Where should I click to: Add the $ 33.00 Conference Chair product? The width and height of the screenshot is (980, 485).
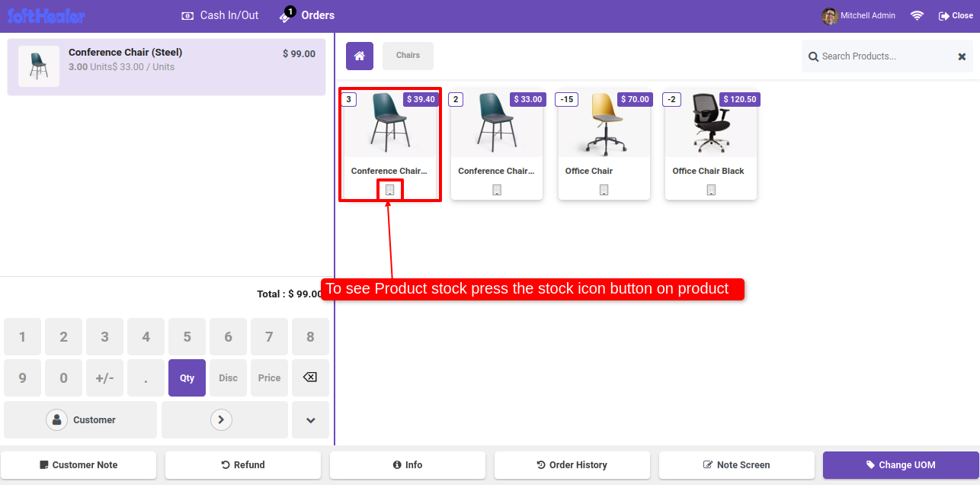click(x=497, y=145)
